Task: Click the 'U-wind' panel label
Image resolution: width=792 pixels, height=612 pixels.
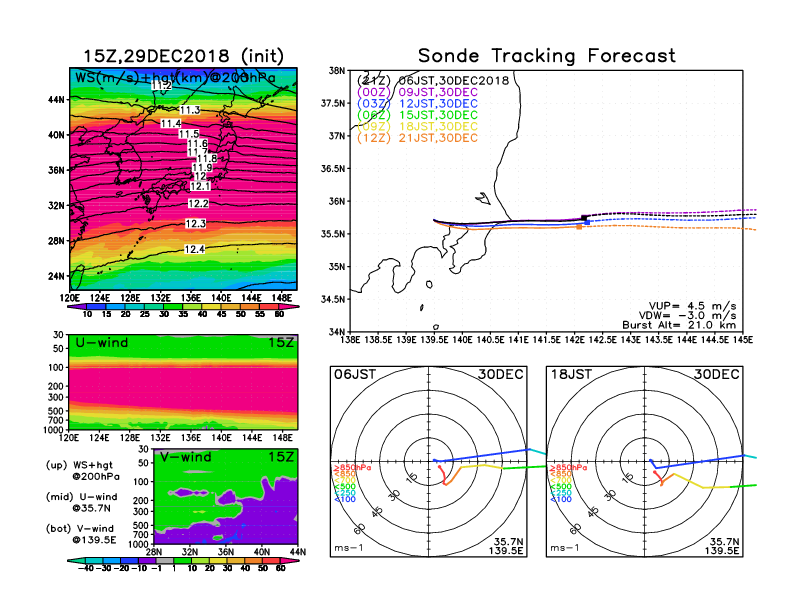Action: [x=102, y=343]
